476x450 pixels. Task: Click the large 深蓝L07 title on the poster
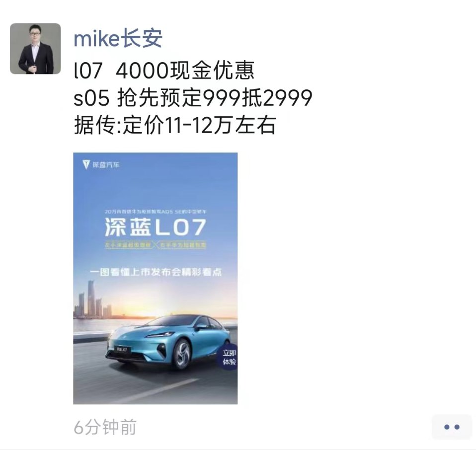click(156, 227)
